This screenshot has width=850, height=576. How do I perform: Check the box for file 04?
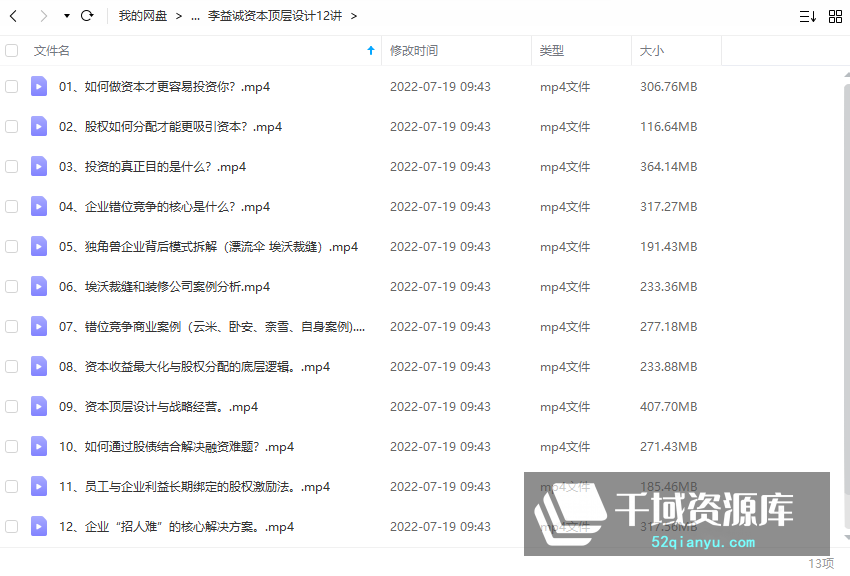pyautogui.click(x=11, y=207)
